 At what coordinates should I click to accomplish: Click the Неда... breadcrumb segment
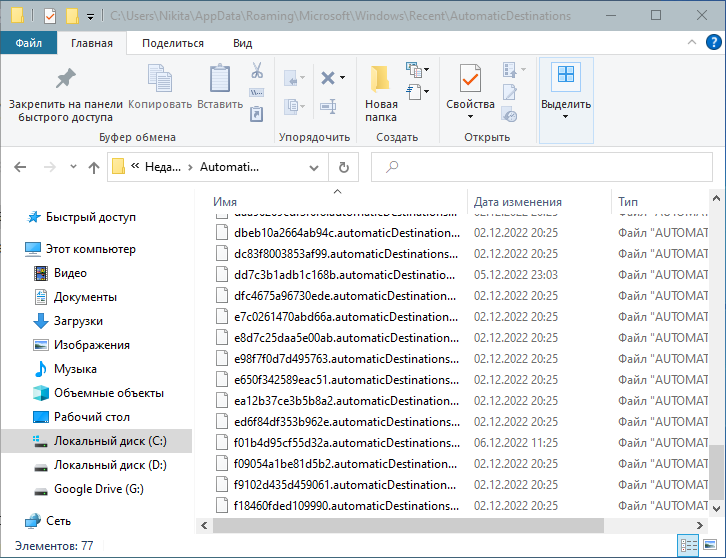pyautogui.click(x=163, y=167)
